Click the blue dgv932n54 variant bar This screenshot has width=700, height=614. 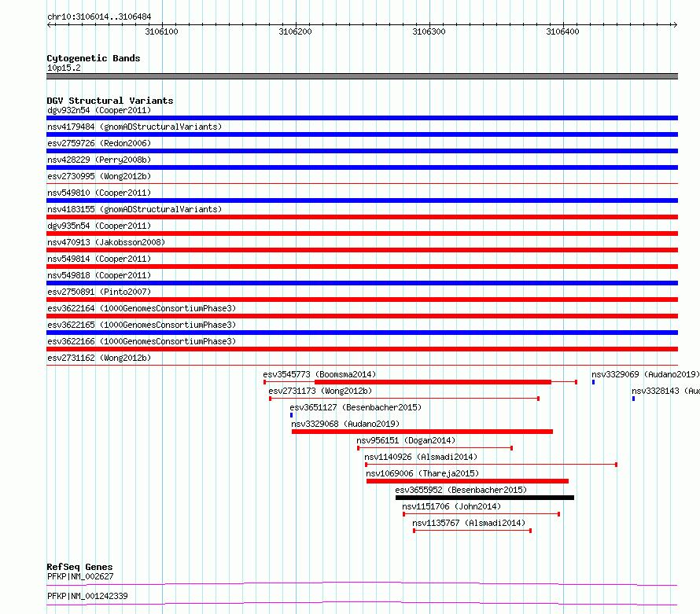pyautogui.click(x=362, y=118)
